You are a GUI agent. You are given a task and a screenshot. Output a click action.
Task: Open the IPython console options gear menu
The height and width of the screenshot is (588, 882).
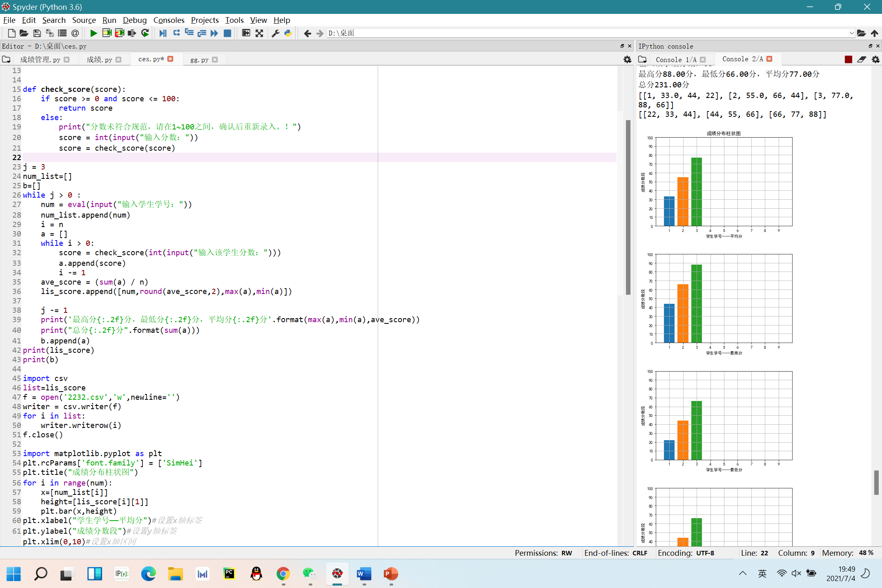[x=875, y=59]
